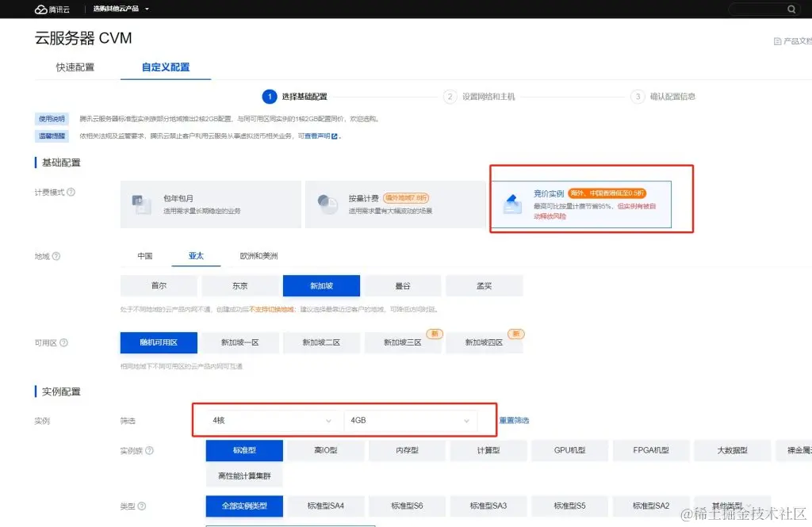This screenshot has width=812, height=527.
Task: Switch to the 快速配置 tab
Action: [75, 67]
